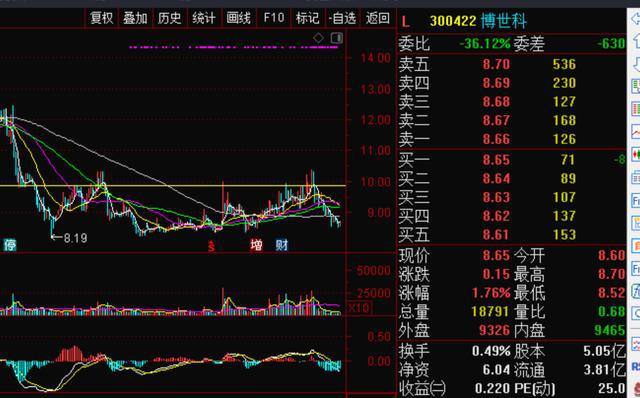This screenshot has height=398, width=640.
Task: Remove stock via -自选 button
Action: point(342,18)
